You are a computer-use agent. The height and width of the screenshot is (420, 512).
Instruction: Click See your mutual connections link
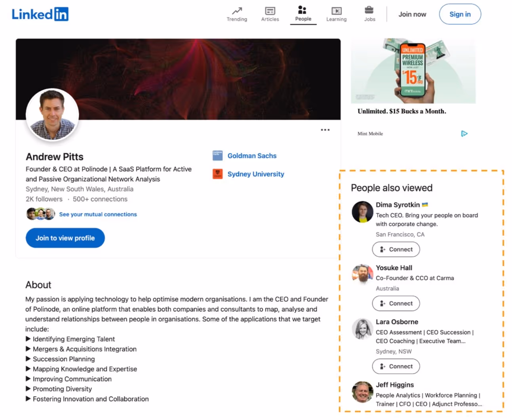click(x=98, y=214)
